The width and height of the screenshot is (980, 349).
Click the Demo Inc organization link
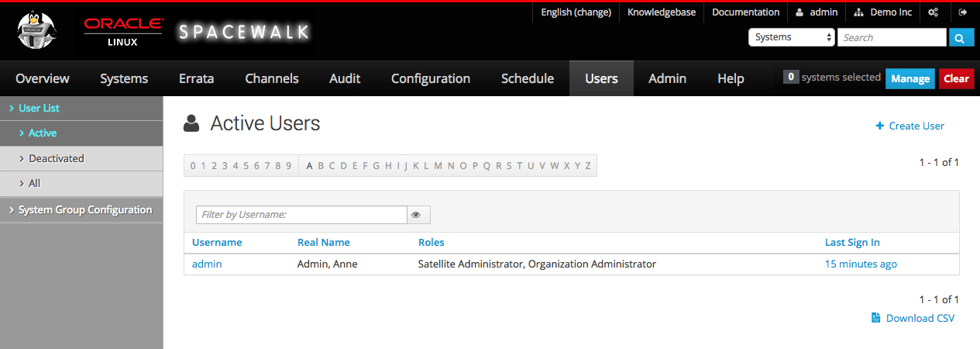pyautogui.click(x=883, y=12)
